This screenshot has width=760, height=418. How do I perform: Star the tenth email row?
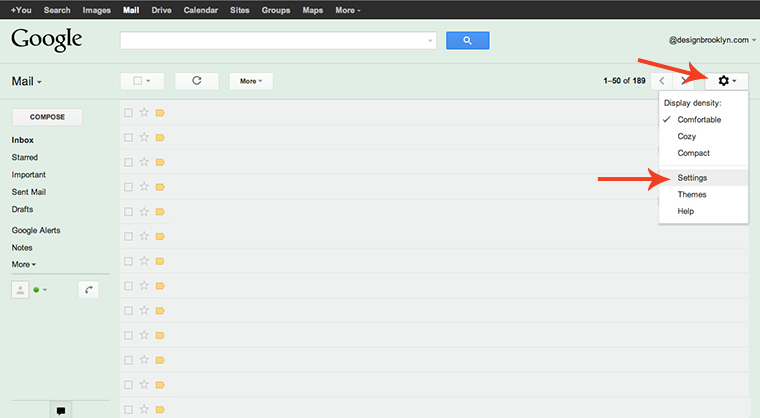pos(144,335)
